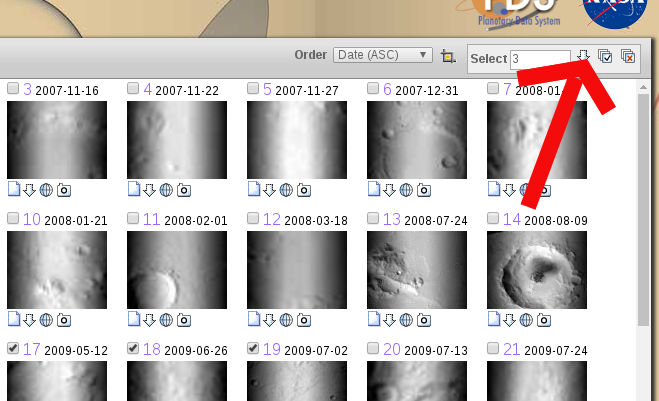Click the globe icon under image 14

pos(526,320)
